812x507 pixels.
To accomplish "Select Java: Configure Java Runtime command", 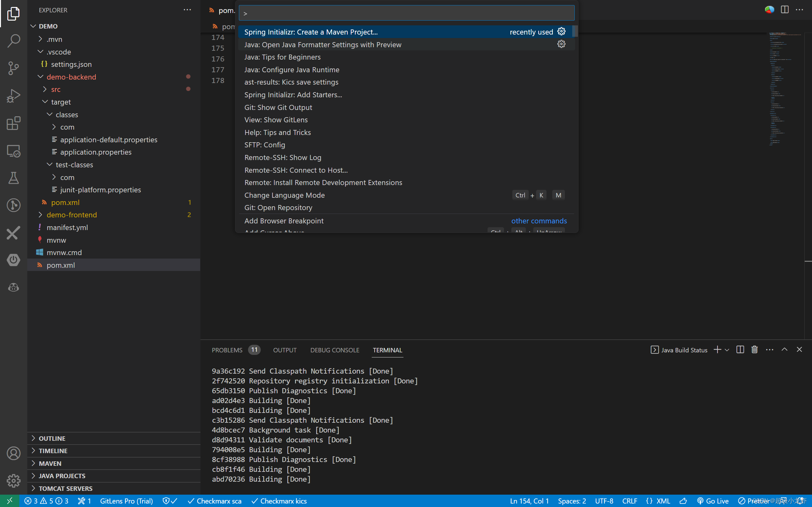I will click(291, 70).
